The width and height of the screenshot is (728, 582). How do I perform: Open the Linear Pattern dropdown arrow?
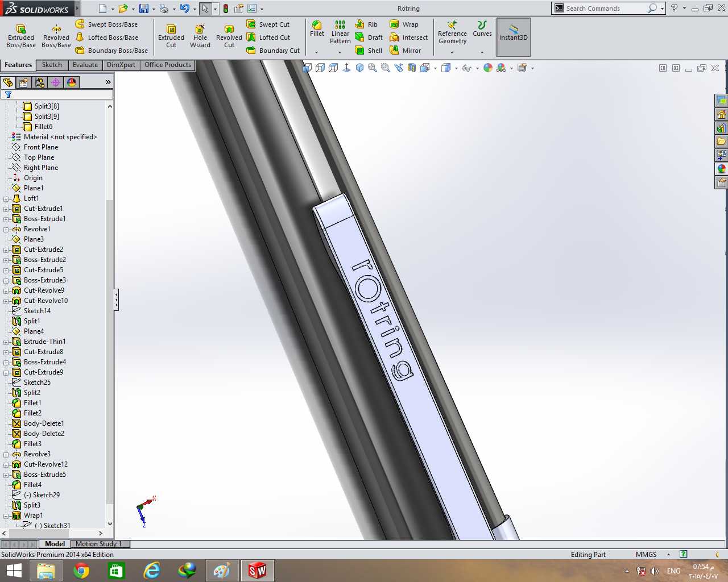[x=340, y=52]
